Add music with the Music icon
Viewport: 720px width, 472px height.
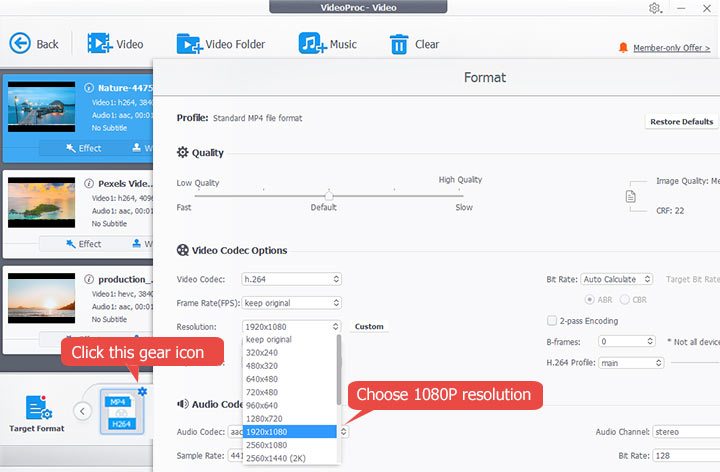click(x=312, y=44)
